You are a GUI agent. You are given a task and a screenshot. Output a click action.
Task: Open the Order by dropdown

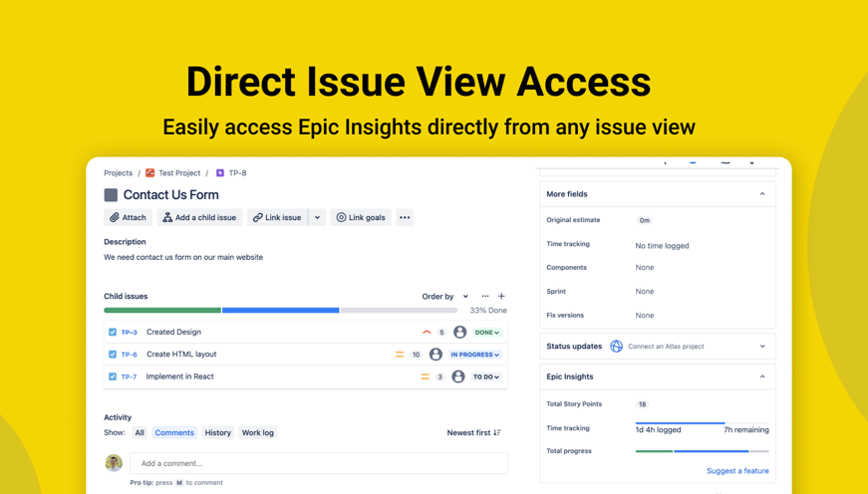click(x=445, y=297)
